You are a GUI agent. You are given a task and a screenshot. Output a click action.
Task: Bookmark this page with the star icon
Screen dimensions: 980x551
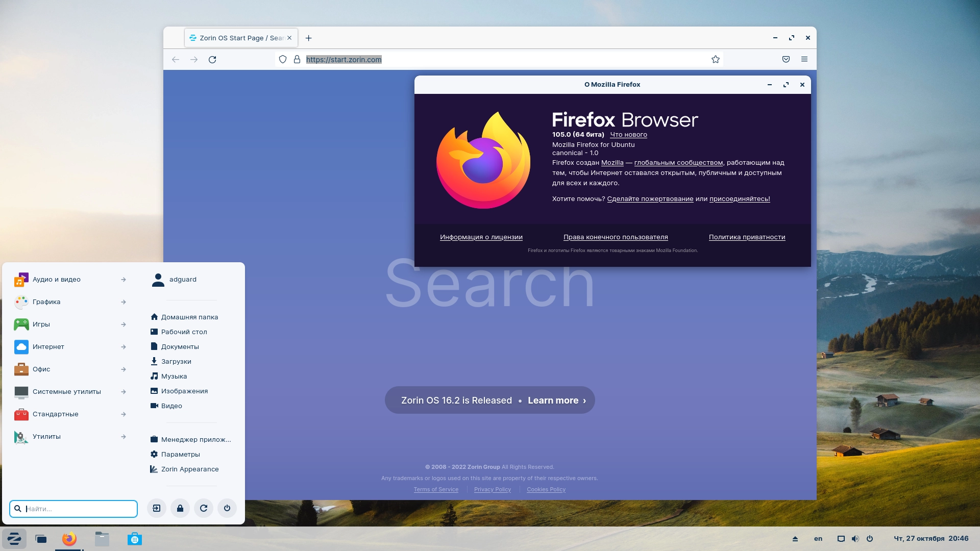(x=716, y=60)
